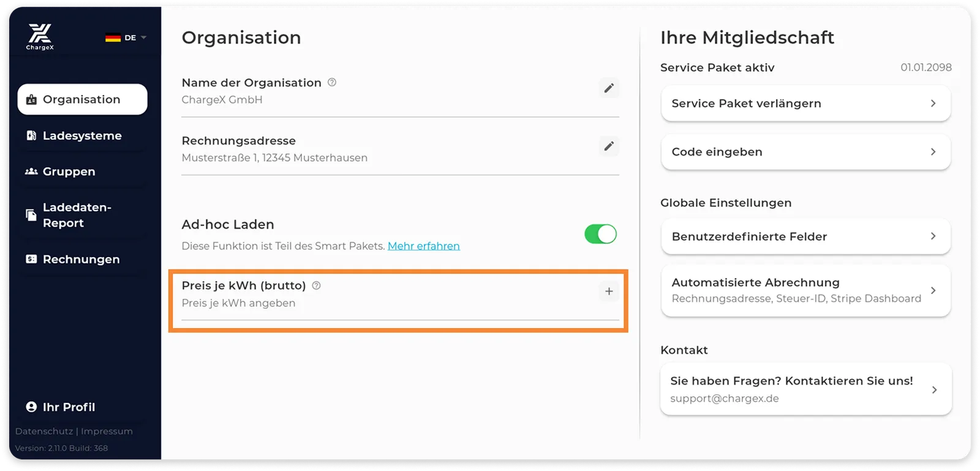This screenshot has height=471, width=980.
Task: Click the contact card with support@chargex.de
Action: (x=805, y=389)
